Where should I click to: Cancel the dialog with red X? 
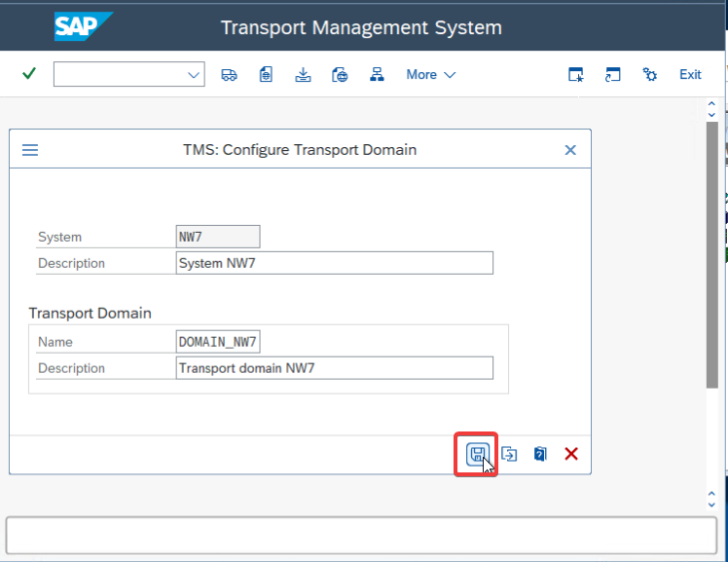[571, 454]
